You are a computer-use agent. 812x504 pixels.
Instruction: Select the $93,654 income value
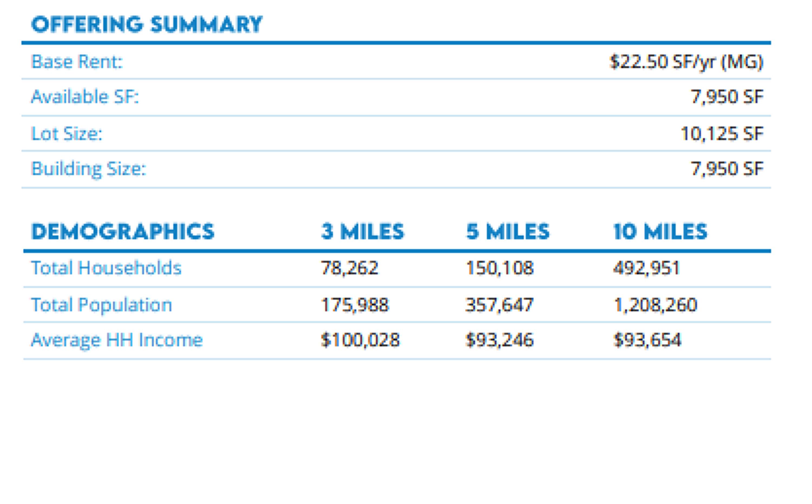point(647,340)
